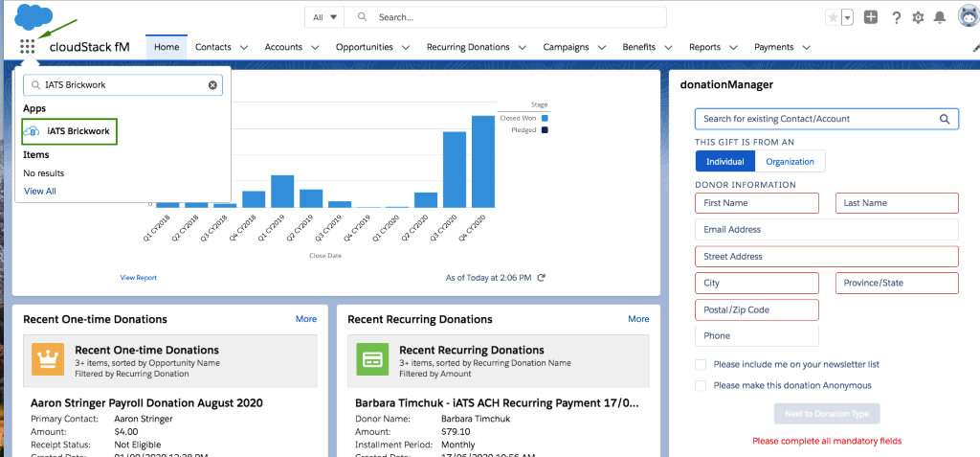Expand the Benefits tab chevron

[x=668, y=47]
